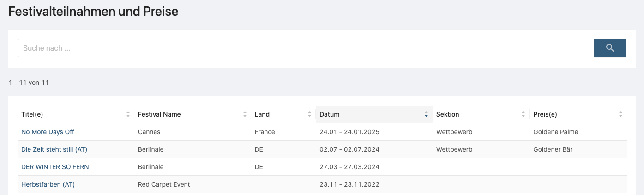The image size is (644, 195).
Task: Open the 'Herbstfarben (AT)' title link
Action: [x=48, y=184]
